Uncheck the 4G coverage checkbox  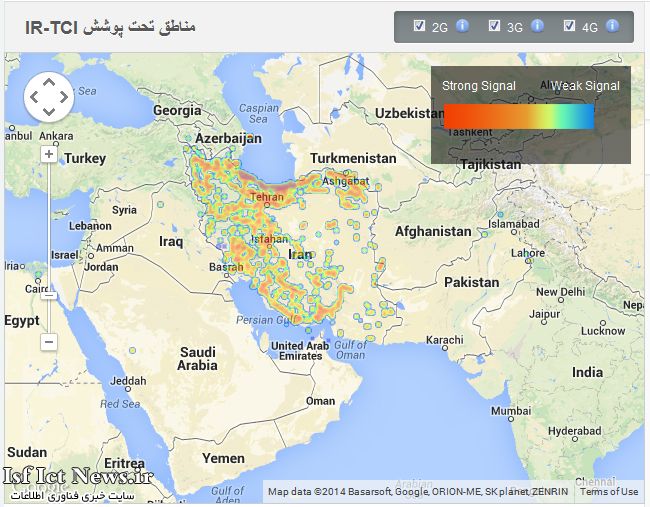click(570, 26)
